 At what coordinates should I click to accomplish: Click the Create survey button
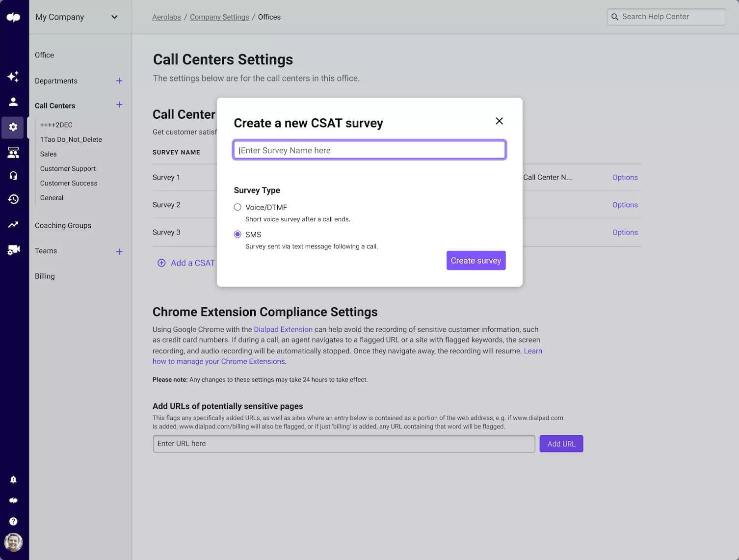(475, 260)
